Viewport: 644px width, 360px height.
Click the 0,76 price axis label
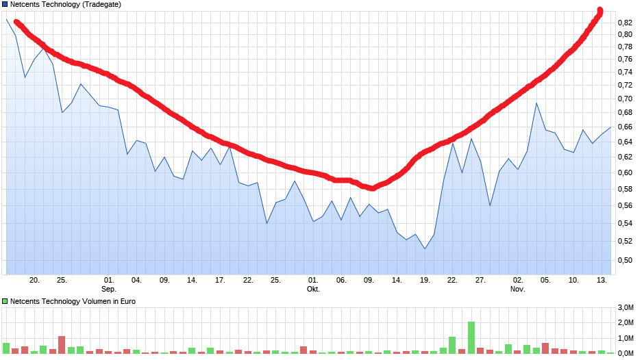coord(625,59)
